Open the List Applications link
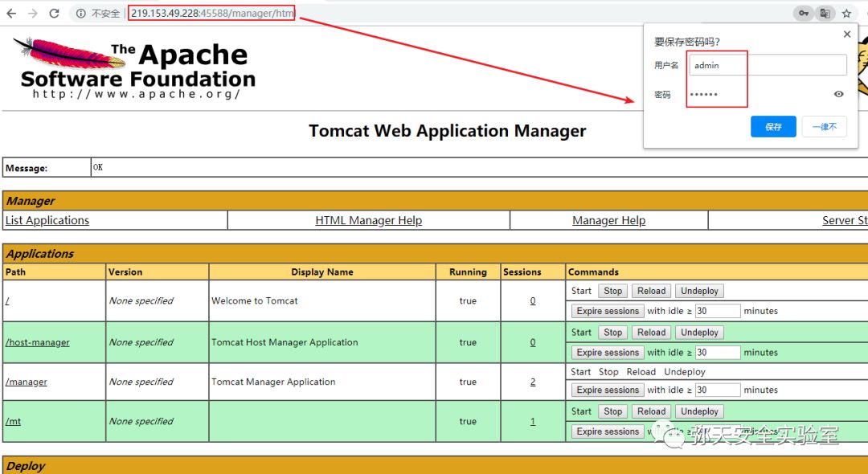This screenshot has width=868, height=474. (47, 220)
